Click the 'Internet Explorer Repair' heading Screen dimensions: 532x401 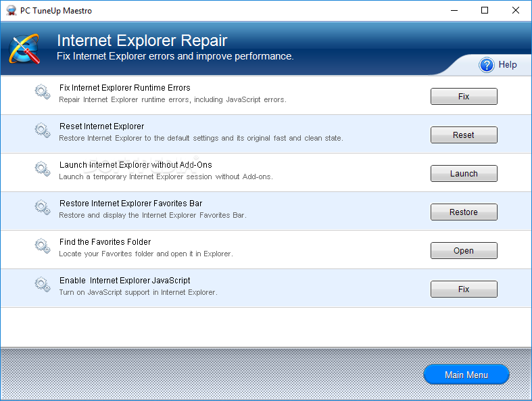(x=142, y=41)
